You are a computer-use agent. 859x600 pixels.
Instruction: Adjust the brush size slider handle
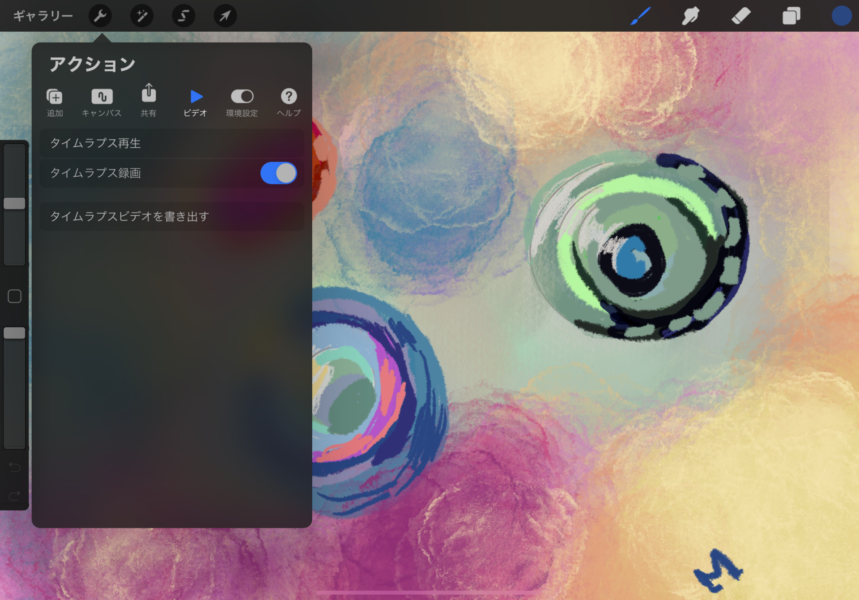coord(15,203)
